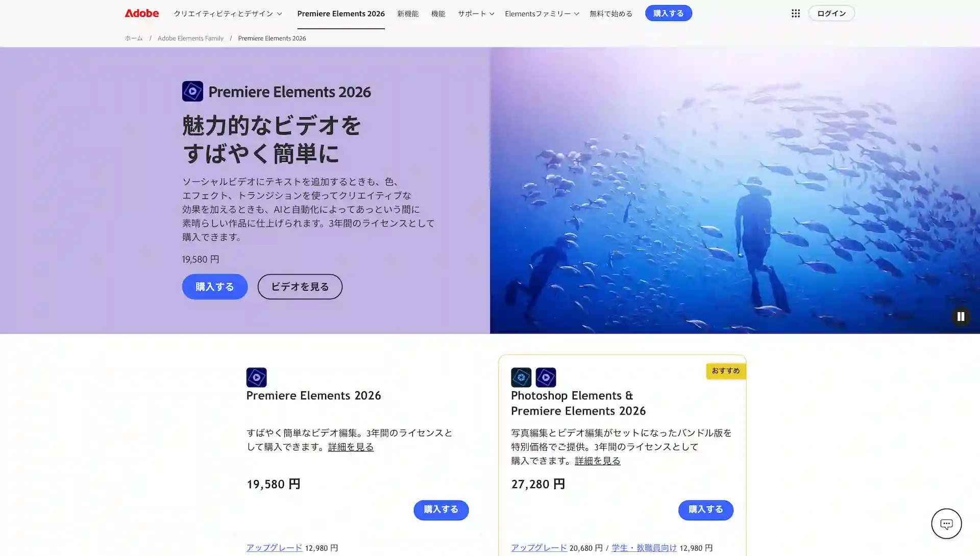The height and width of the screenshot is (556, 980).
Task: Click ビデオを見る button in hero
Action: click(x=300, y=287)
